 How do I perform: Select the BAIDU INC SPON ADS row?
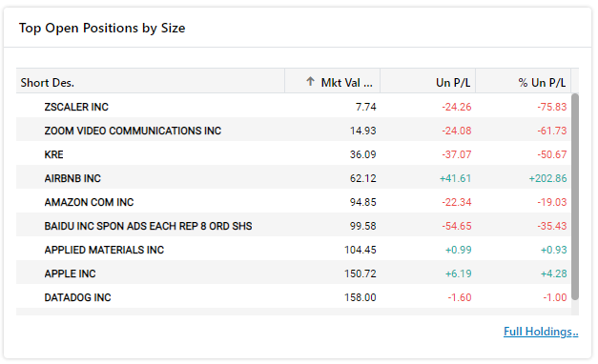(294, 226)
